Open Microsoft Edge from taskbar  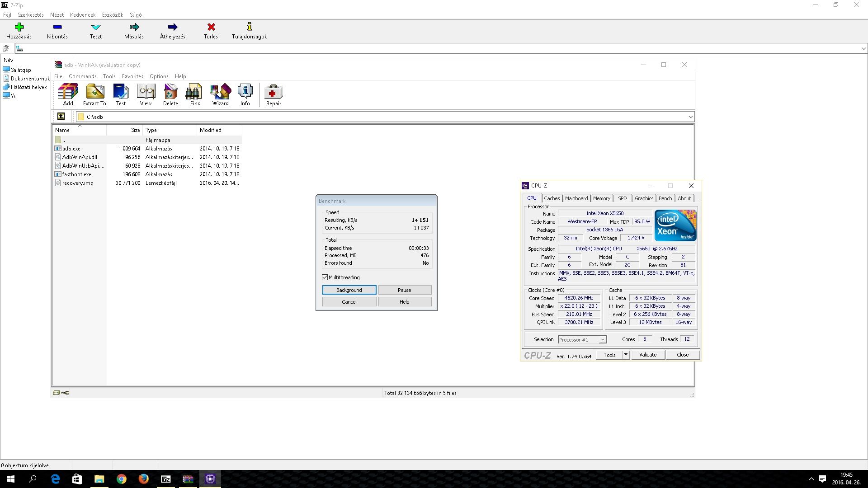click(55, 479)
